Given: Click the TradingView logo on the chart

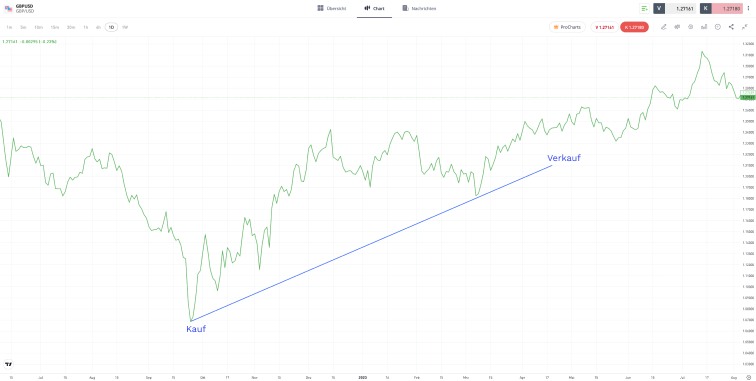Looking at the screenshot, I should coord(8,364).
